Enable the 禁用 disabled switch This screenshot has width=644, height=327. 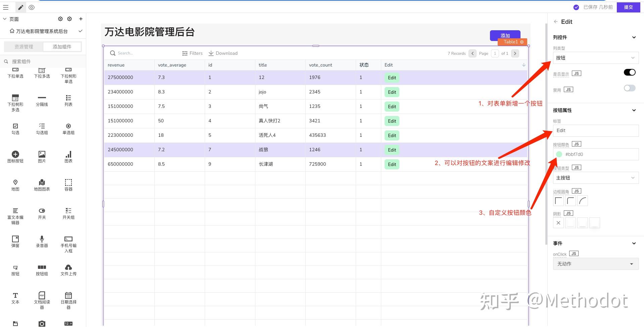[x=630, y=88]
